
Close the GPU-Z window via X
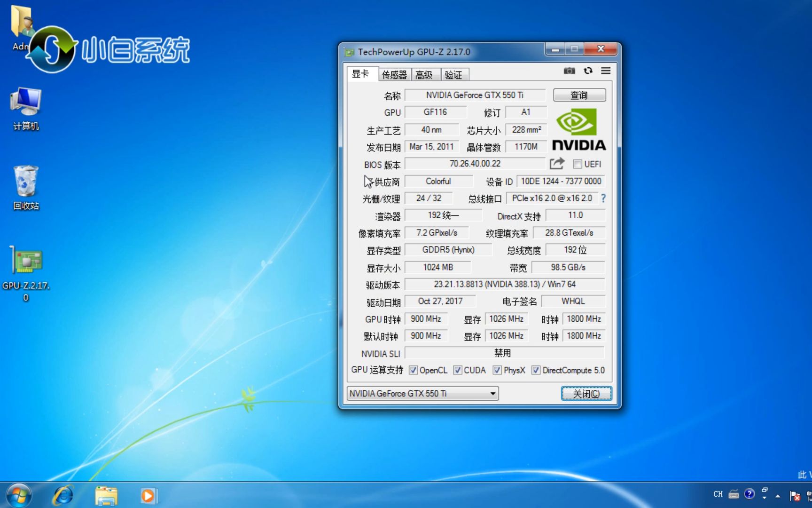click(x=601, y=49)
